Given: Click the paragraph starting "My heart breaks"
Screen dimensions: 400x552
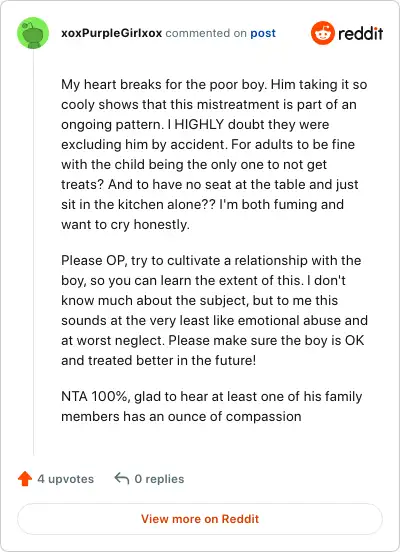Looking at the screenshot, I should click(214, 155).
